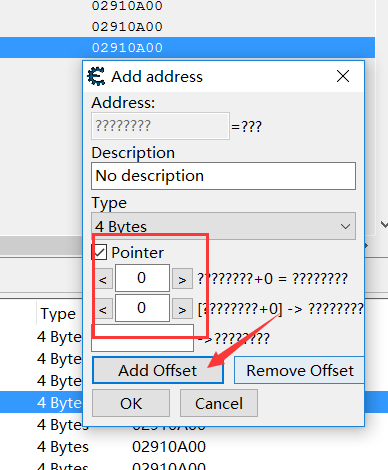The width and height of the screenshot is (388, 470).
Task: Click the '[????????+0] -> ????????' pointer label
Action: pos(280,309)
